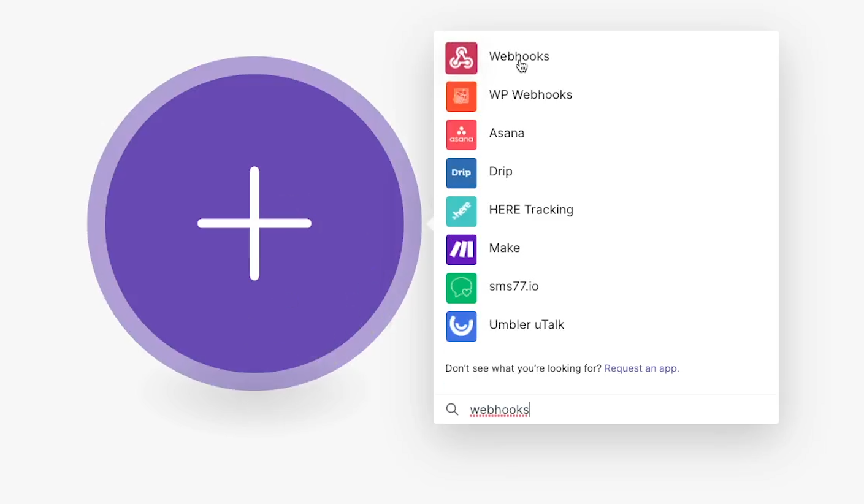Click the sms77.io app icon

pyautogui.click(x=461, y=288)
